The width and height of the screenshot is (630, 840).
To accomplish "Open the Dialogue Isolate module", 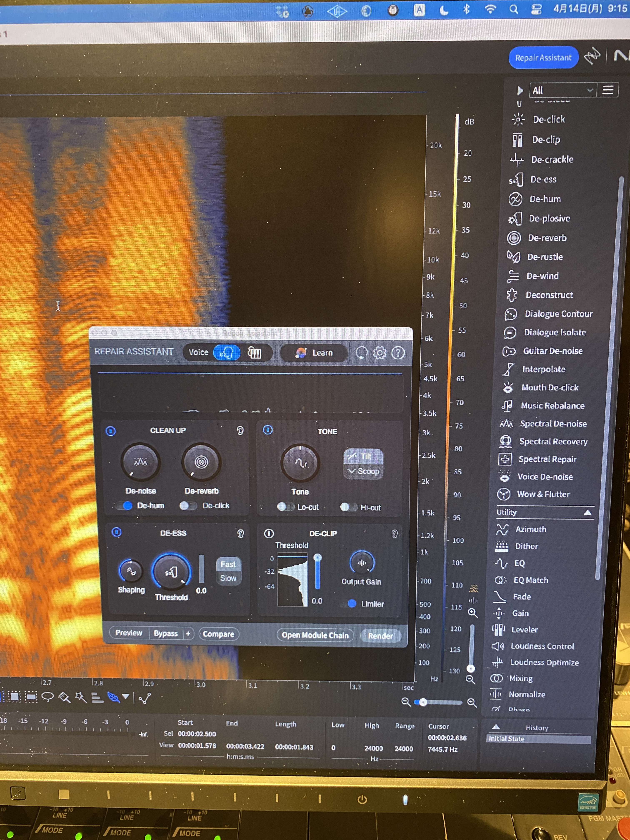I will coord(545,332).
